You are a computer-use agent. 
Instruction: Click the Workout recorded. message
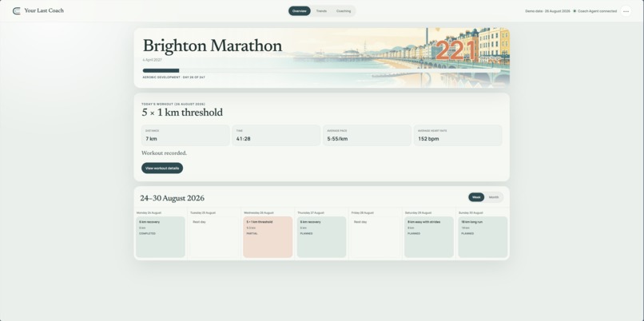click(x=165, y=153)
